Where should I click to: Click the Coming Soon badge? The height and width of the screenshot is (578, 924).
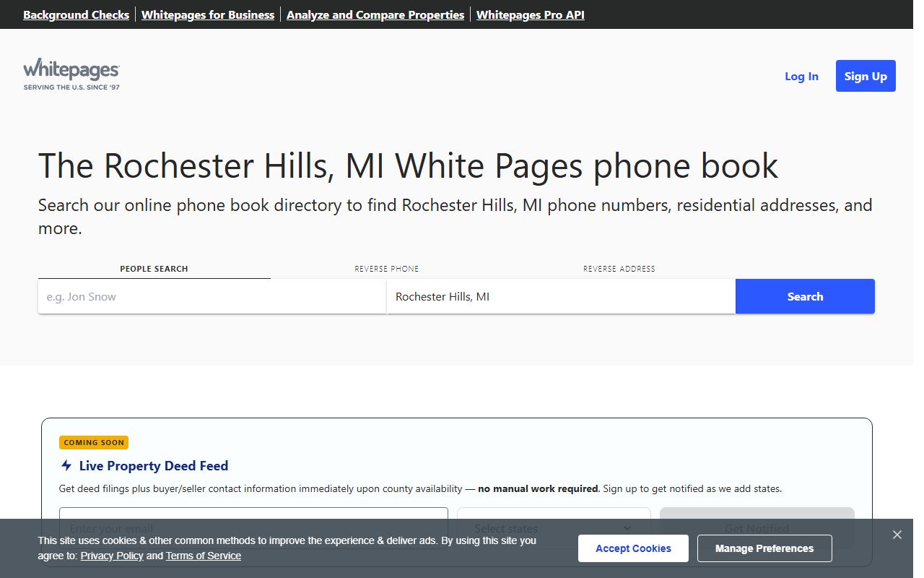(94, 442)
